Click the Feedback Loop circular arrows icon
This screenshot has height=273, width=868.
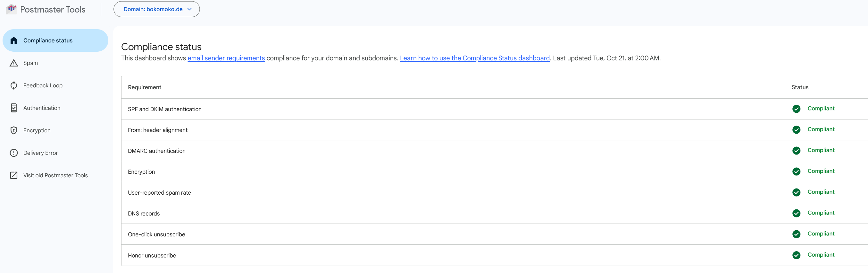[x=14, y=85]
